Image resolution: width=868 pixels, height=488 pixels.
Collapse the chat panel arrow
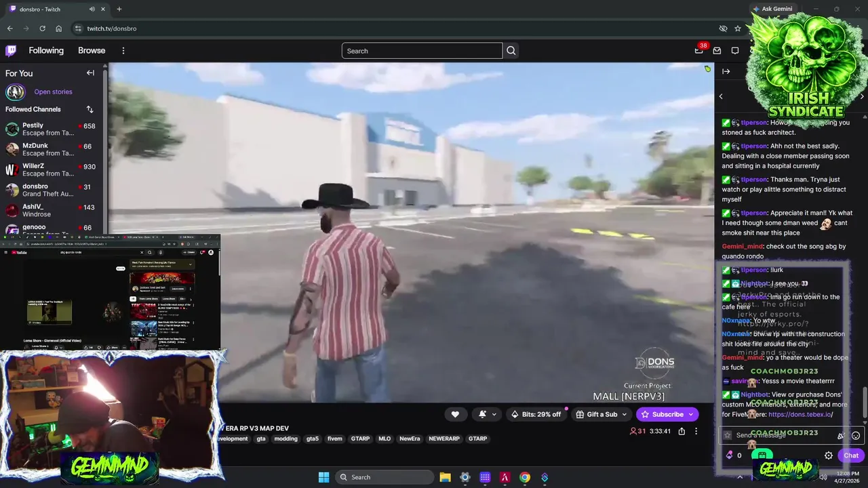point(726,71)
